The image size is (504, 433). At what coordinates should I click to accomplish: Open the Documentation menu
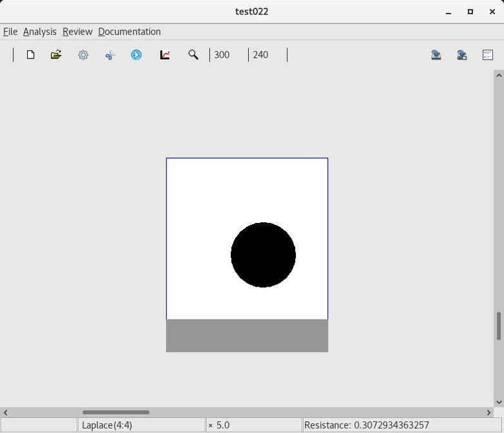click(129, 32)
